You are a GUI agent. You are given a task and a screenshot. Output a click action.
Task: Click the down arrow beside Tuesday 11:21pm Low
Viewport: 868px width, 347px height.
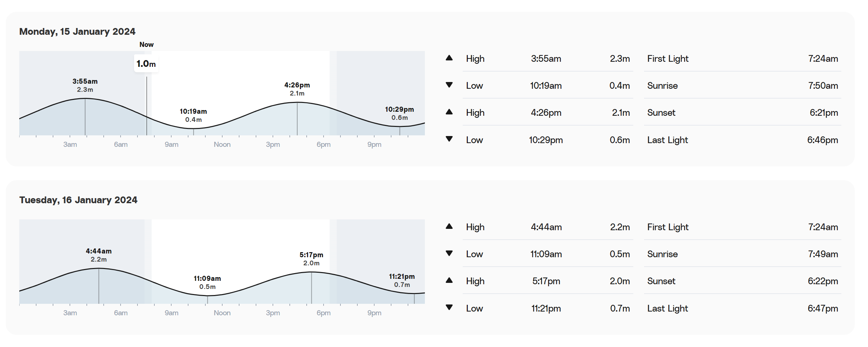coord(449,307)
